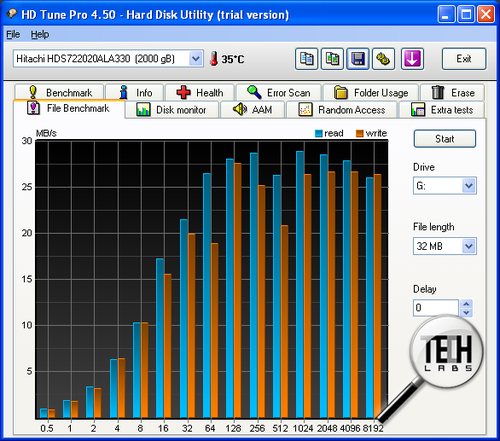The width and height of the screenshot is (500, 441).
Task: Close the HD Tune Pro window
Action: (x=486, y=14)
